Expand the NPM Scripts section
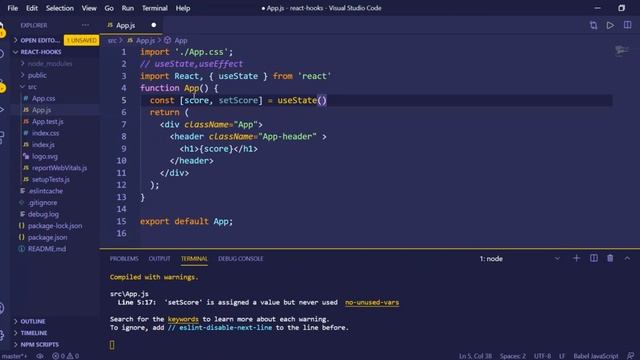This screenshot has width=640, height=360. tap(39, 344)
